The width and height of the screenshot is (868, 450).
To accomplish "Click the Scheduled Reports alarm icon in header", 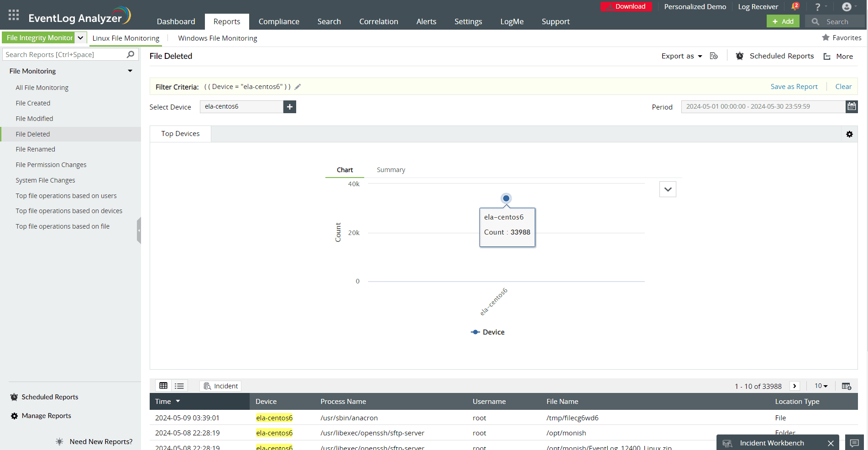I will (740, 56).
